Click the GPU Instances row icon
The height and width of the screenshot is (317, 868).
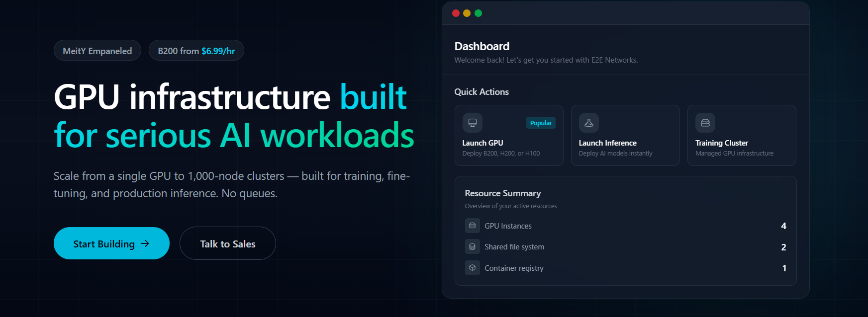pyautogui.click(x=472, y=226)
